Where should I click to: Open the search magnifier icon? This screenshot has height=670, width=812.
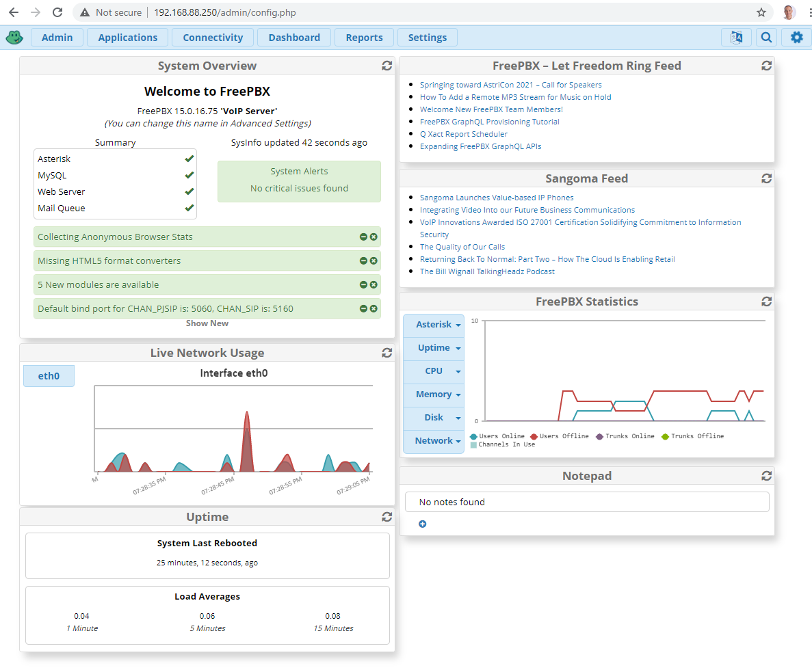[766, 37]
